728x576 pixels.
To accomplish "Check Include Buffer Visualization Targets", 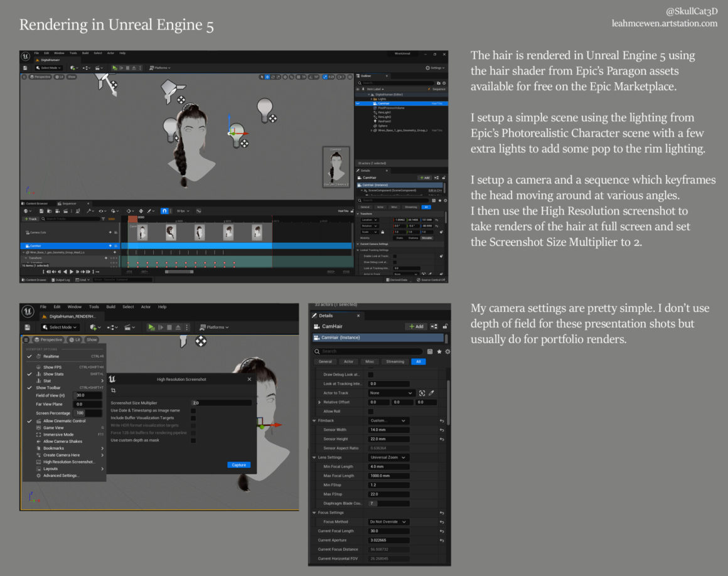I will click(x=193, y=418).
